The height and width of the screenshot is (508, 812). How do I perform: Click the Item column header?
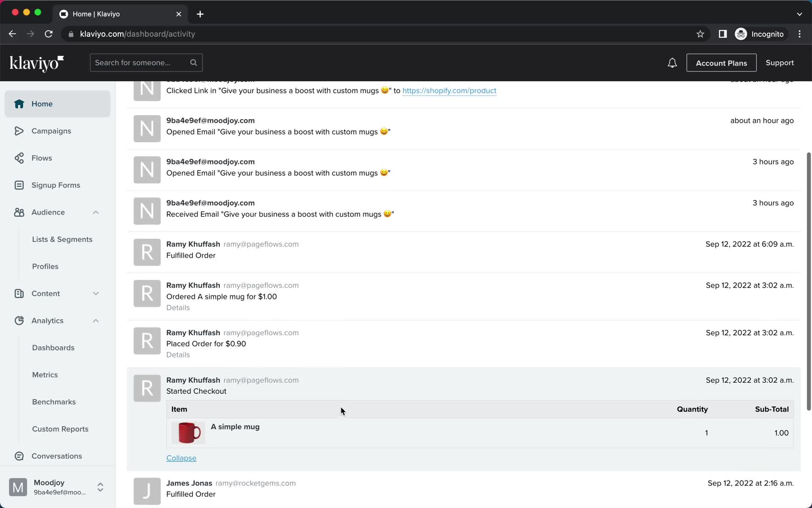[179, 409]
